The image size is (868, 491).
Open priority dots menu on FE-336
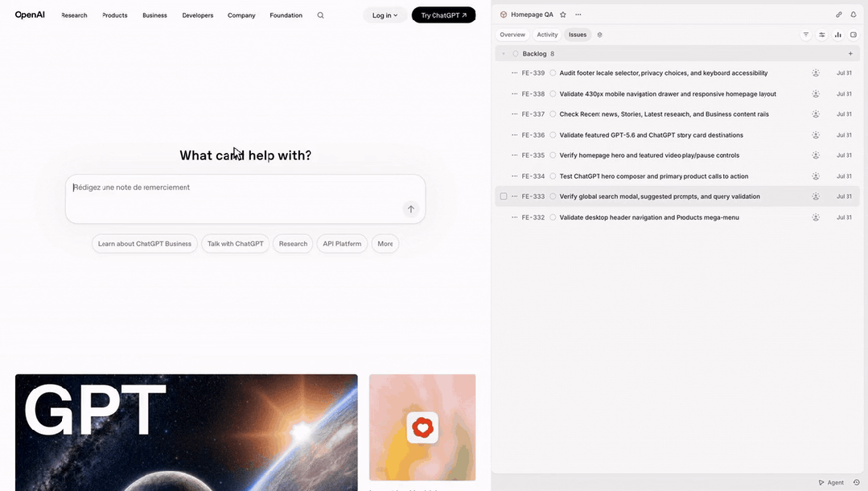[514, 134]
